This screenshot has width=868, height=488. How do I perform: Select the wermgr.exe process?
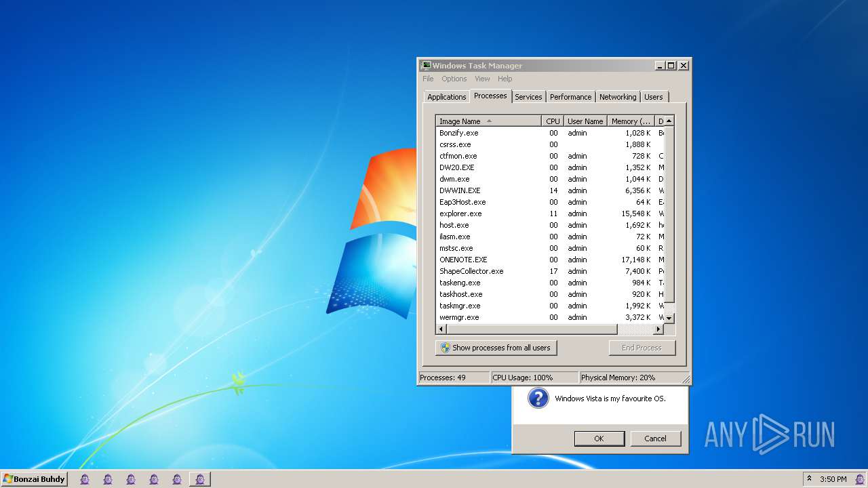(x=550, y=317)
